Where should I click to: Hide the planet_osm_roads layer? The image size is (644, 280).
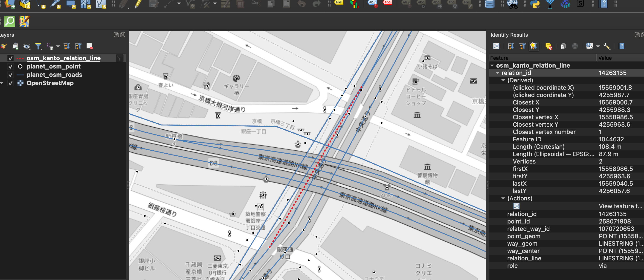(x=11, y=75)
